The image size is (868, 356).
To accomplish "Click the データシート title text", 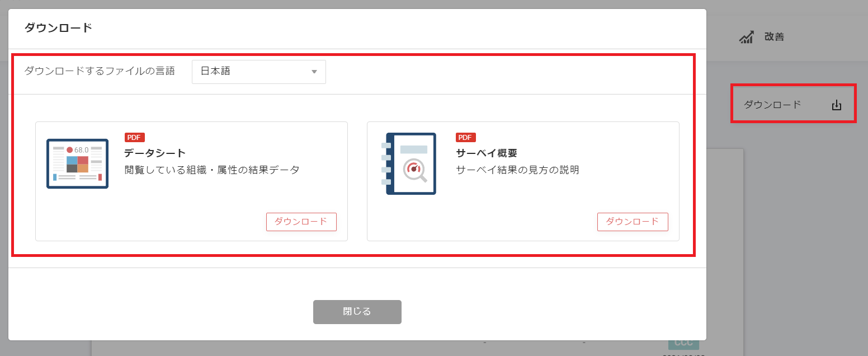I will click(x=155, y=153).
